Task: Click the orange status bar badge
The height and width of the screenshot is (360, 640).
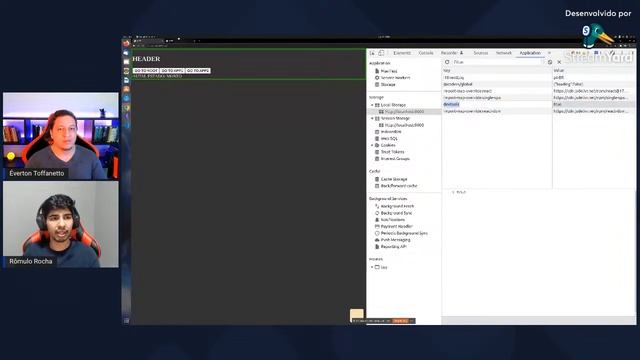Action: tap(401, 321)
